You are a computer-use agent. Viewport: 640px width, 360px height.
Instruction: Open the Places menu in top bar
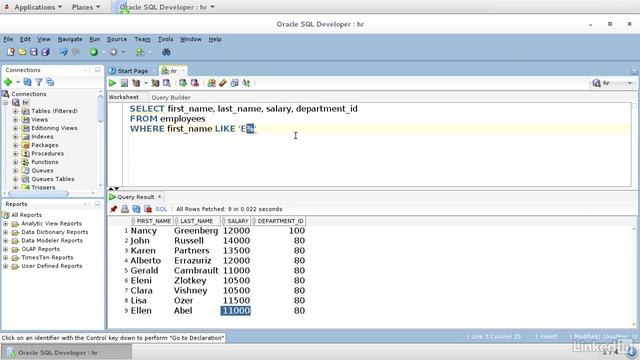86,7
